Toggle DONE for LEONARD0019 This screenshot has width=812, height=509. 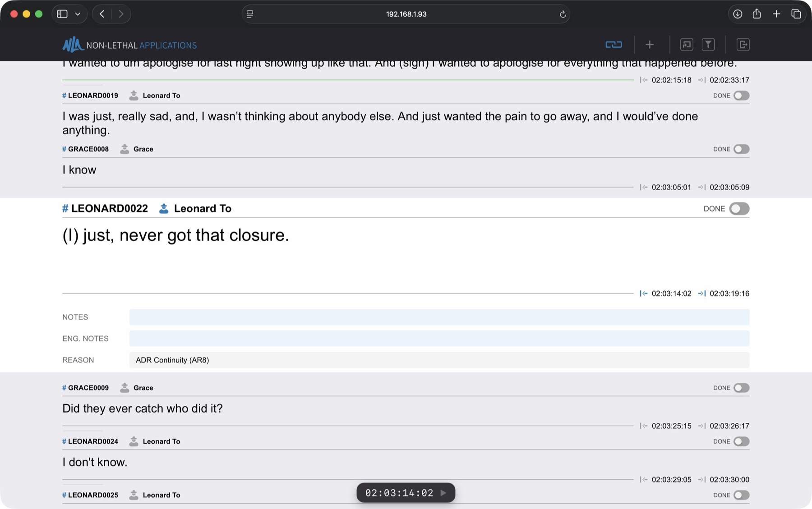[741, 96]
